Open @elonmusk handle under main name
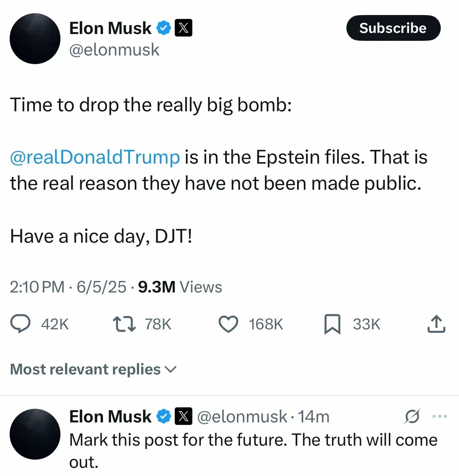 (114, 50)
